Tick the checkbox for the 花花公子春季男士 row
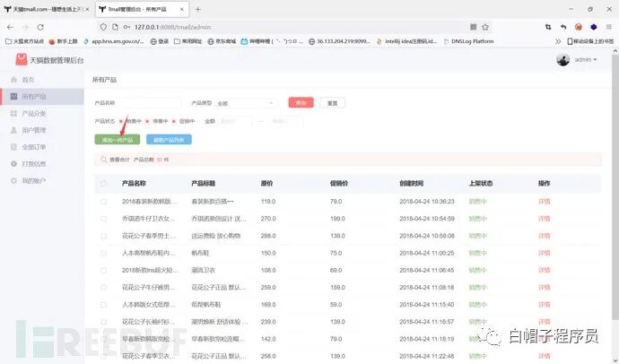Image resolution: width=619 pixels, height=364 pixels. point(103,236)
